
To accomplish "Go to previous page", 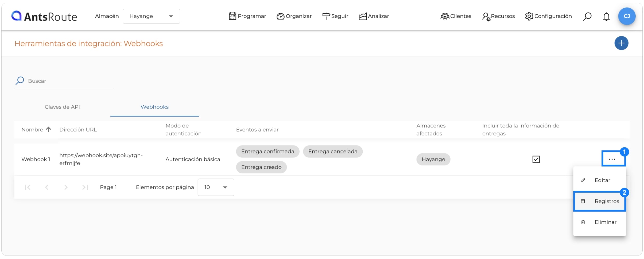I will pos(47,187).
